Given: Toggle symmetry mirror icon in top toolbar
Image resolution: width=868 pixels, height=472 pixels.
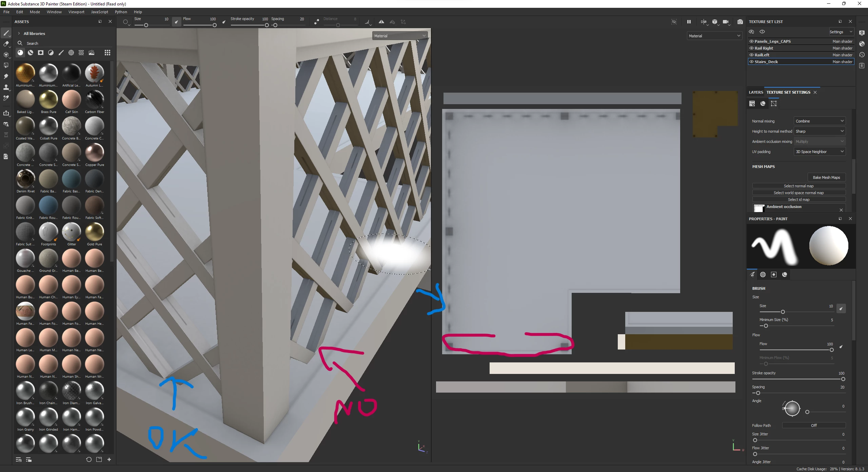Looking at the screenshot, I should tap(381, 22).
